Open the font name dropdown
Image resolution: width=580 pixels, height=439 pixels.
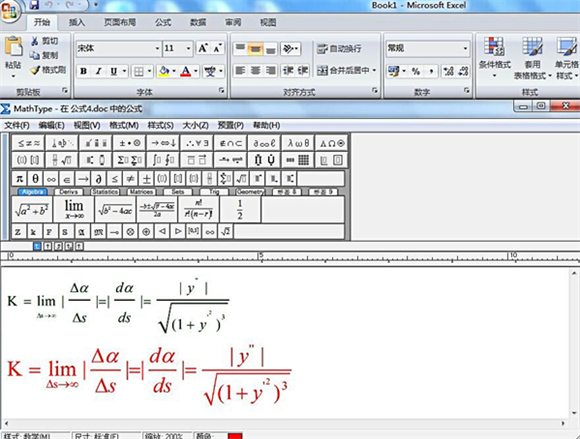[157, 48]
